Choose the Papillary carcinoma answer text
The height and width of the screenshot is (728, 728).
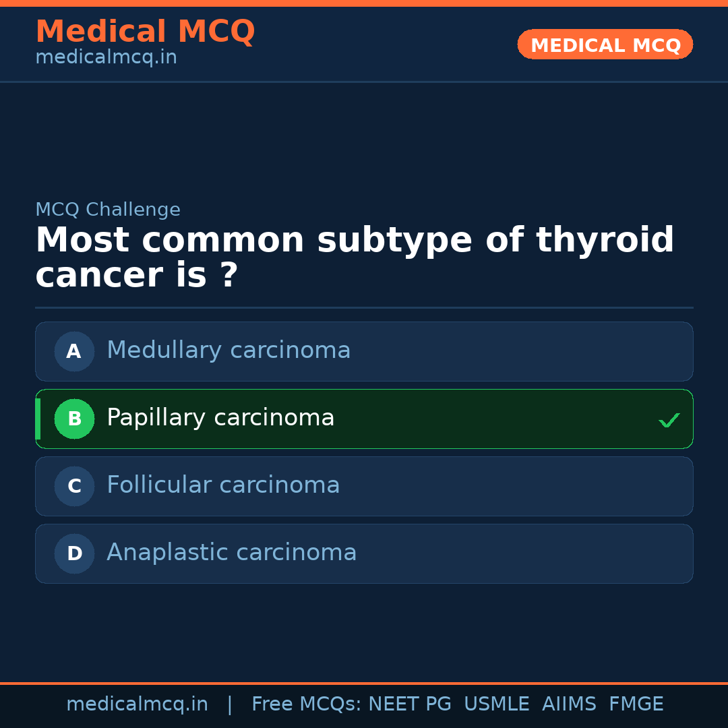(220, 418)
